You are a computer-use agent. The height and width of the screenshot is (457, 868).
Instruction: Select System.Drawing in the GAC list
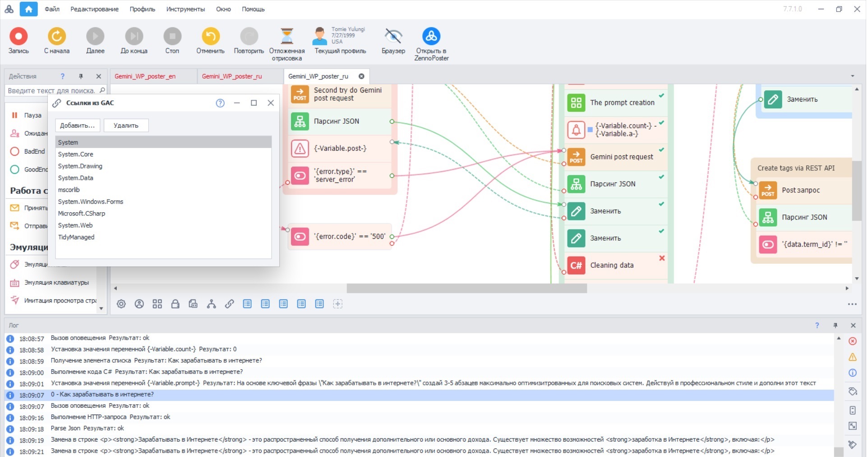point(163,166)
